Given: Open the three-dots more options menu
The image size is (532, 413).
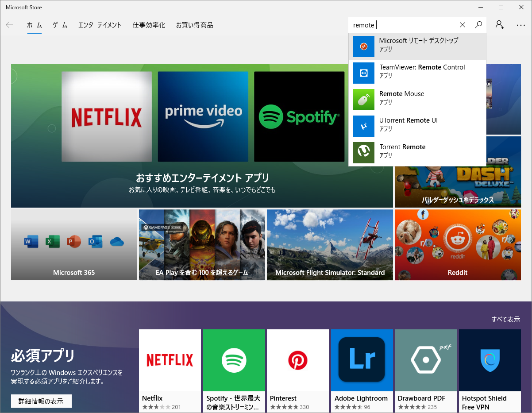Looking at the screenshot, I should (x=520, y=25).
